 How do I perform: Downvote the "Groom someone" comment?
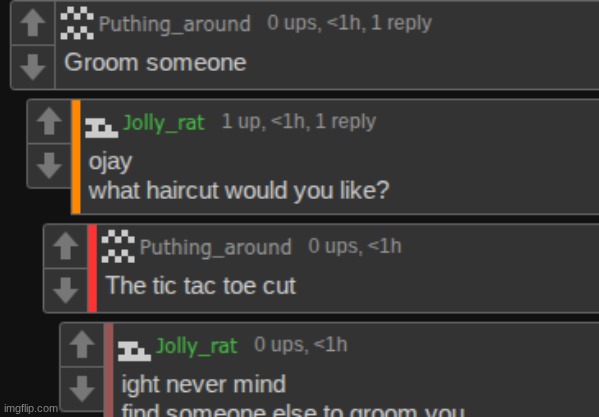pos(33,67)
